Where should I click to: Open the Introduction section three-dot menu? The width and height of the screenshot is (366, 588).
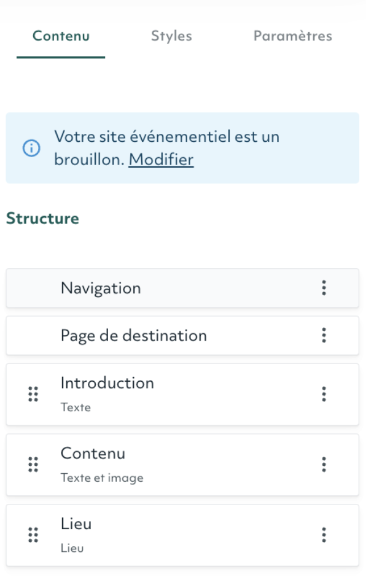[x=324, y=394]
